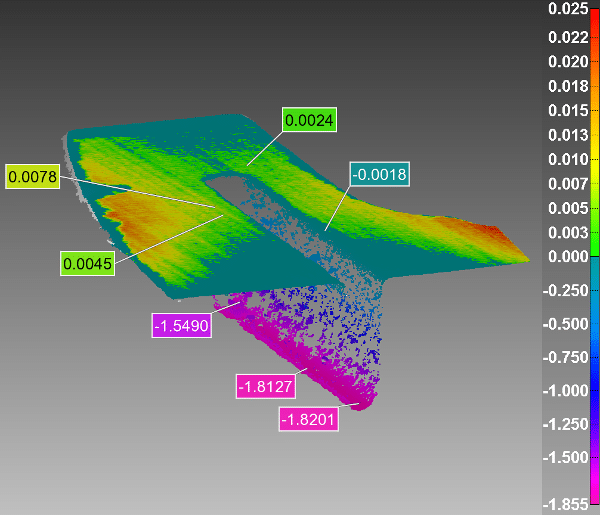Click the 0.005 scale value

(568, 208)
